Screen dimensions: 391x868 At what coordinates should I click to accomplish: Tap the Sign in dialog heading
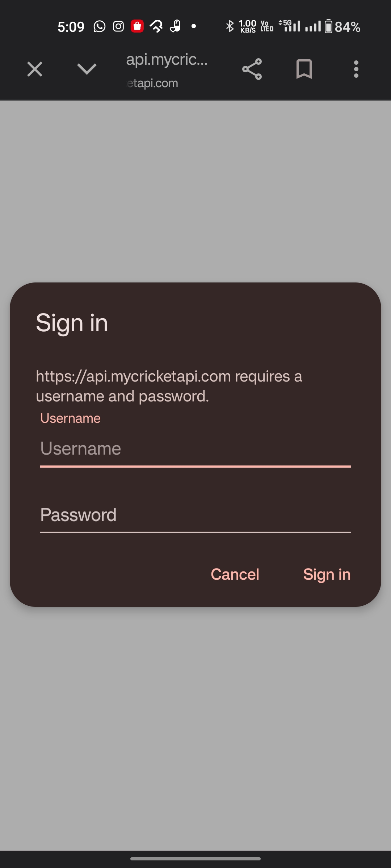click(72, 323)
